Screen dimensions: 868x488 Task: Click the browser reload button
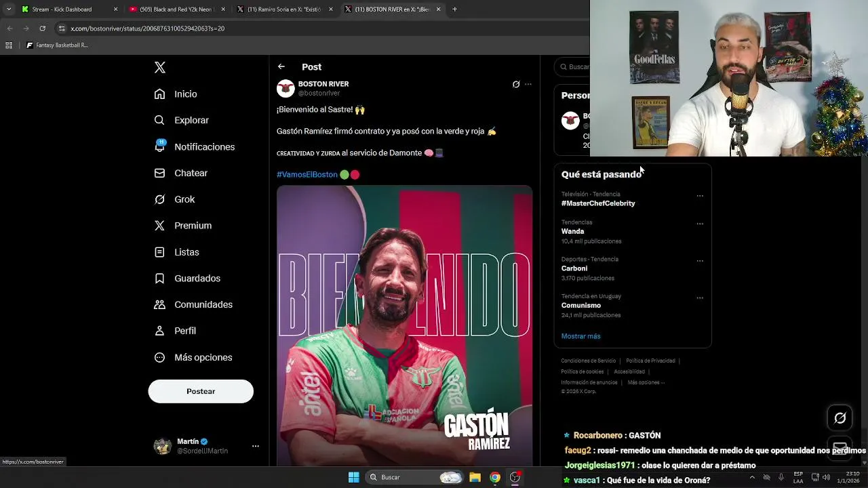tap(42, 28)
